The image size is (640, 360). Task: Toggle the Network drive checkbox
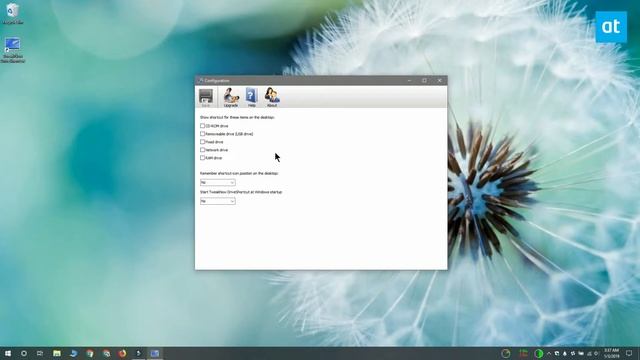[202, 150]
